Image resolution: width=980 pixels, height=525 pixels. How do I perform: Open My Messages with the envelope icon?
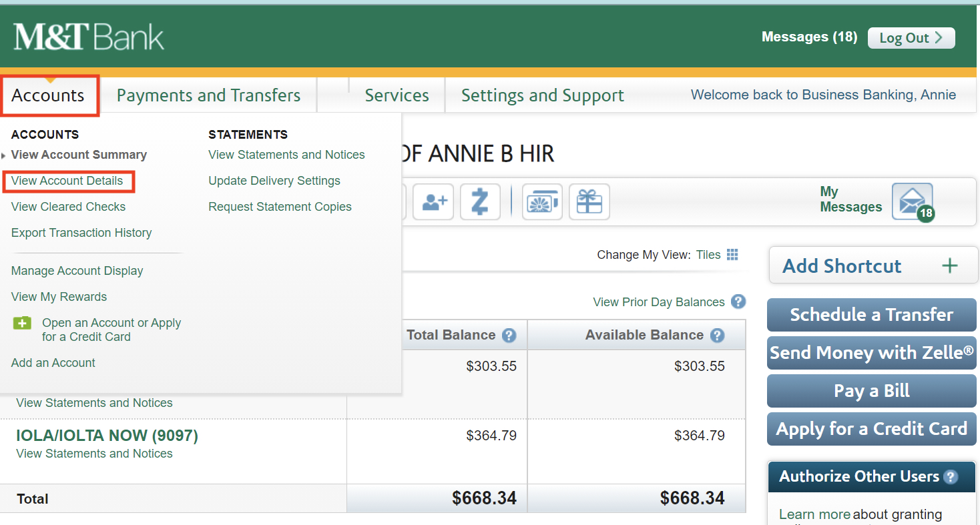click(912, 200)
